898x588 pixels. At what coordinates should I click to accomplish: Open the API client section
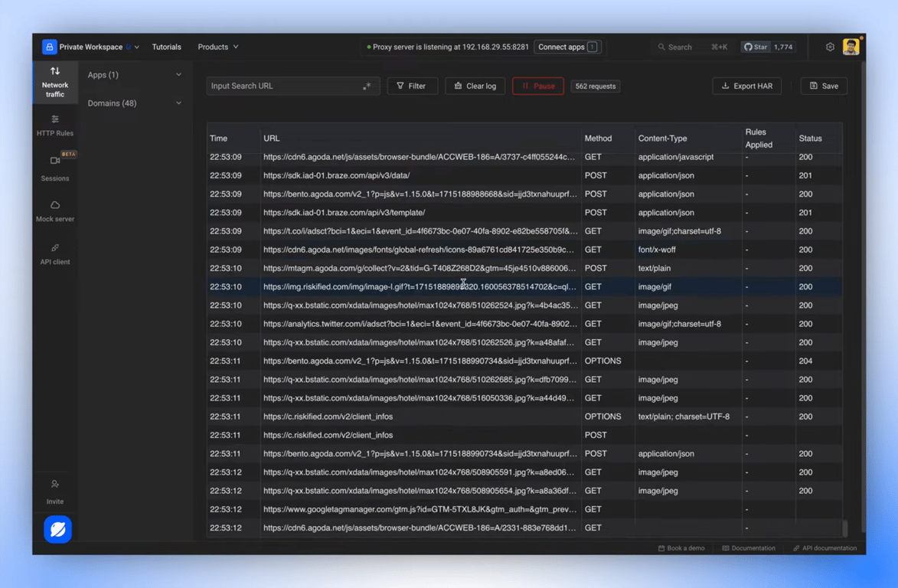click(55, 254)
